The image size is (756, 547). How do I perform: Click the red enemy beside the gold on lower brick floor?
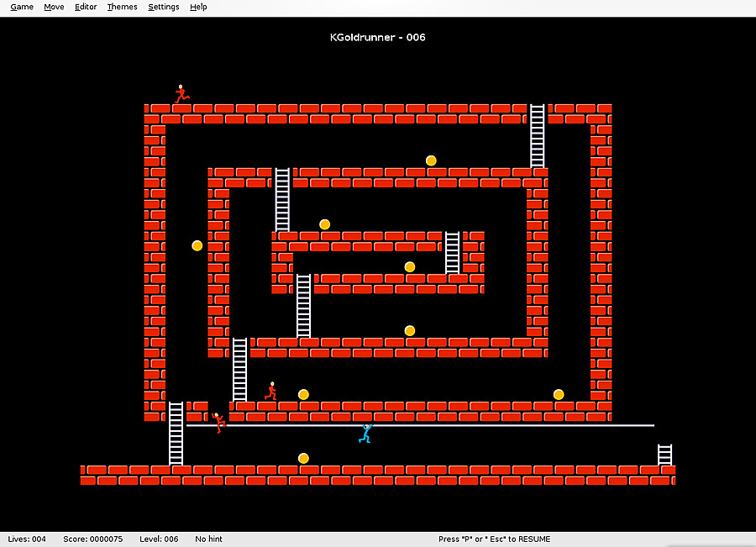(x=271, y=391)
